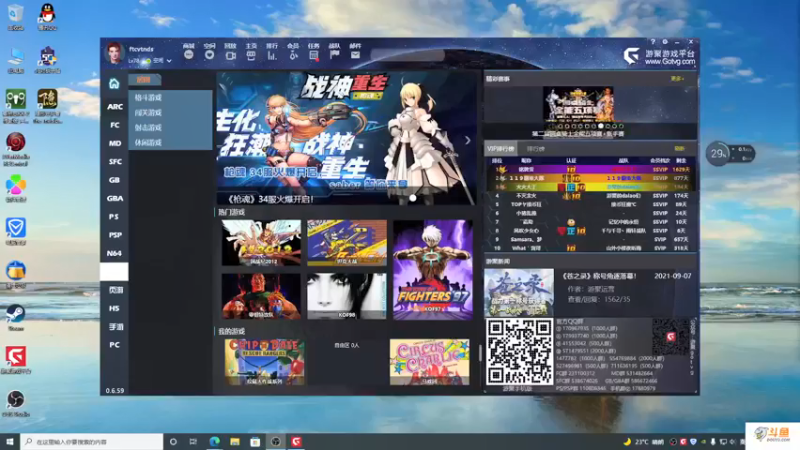The image size is (800, 450).
Task: Expand the online status dropdown arrow
Action: coord(169,61)
